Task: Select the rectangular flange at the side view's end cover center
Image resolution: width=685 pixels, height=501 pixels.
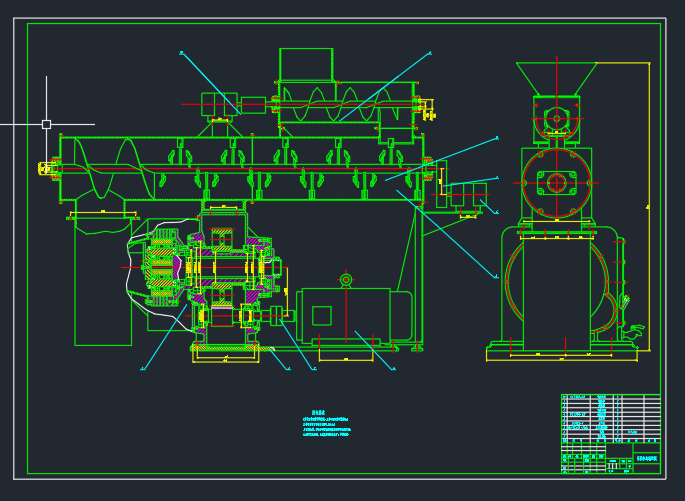Action: pyautogui.click(x=557, y=183)
